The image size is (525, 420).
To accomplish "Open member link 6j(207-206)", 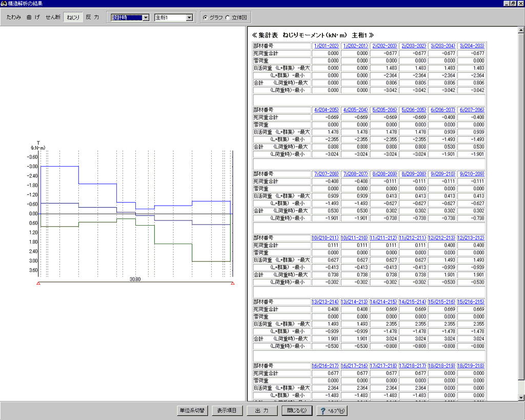I will coord(472,110).
